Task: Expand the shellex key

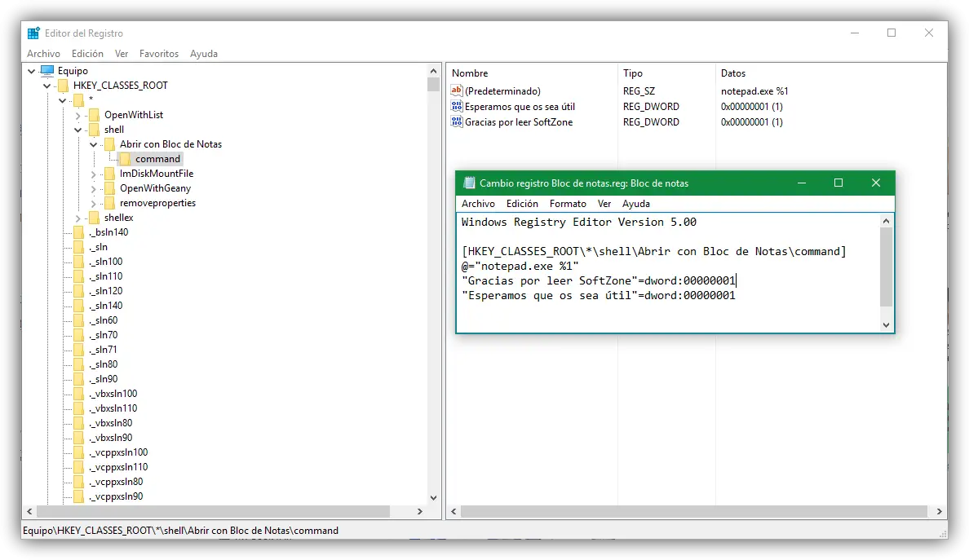Action: click(77, 218)
